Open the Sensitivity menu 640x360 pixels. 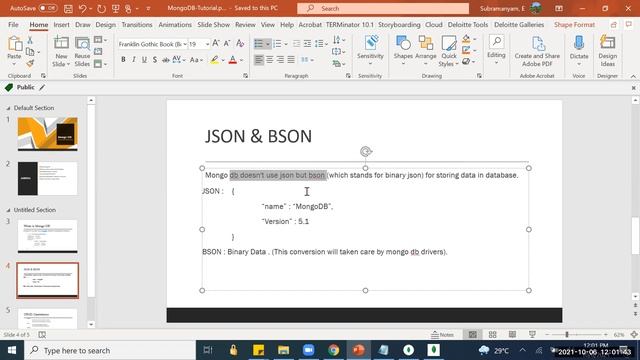370,51
